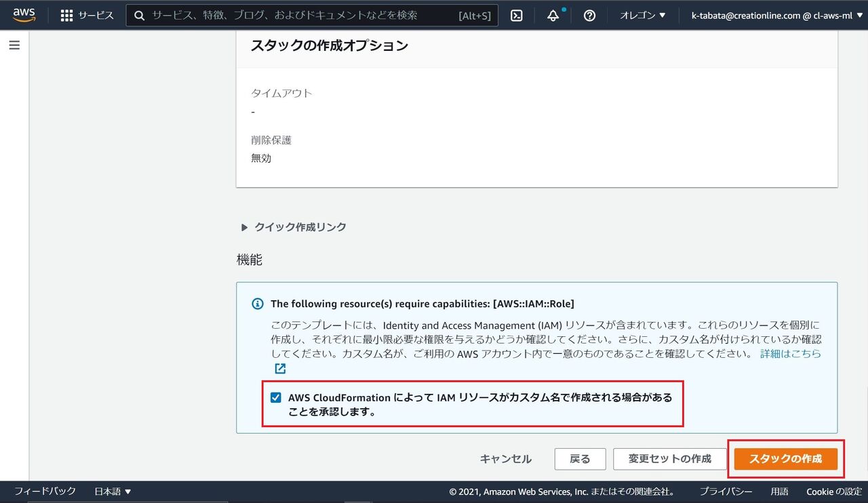The width and height of the screenshot is (868, 503).
Task: Open the notifications bell icon
Action: point(553,15)
